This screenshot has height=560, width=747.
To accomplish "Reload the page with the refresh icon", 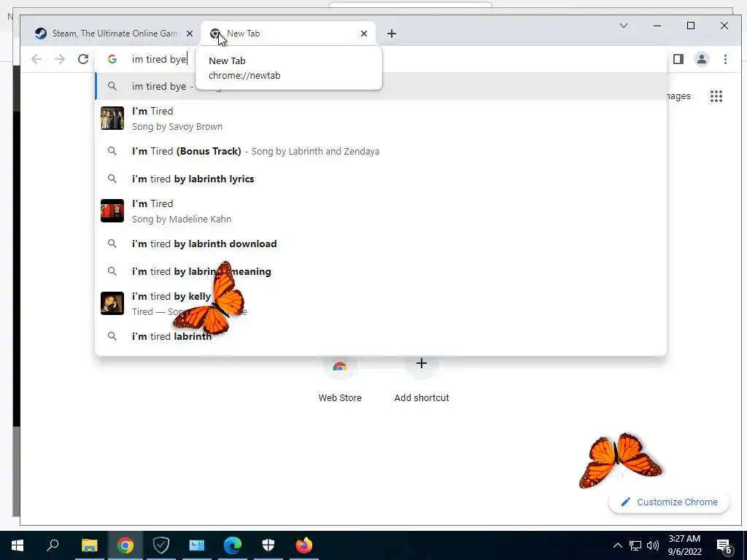I will click(83, 59).
